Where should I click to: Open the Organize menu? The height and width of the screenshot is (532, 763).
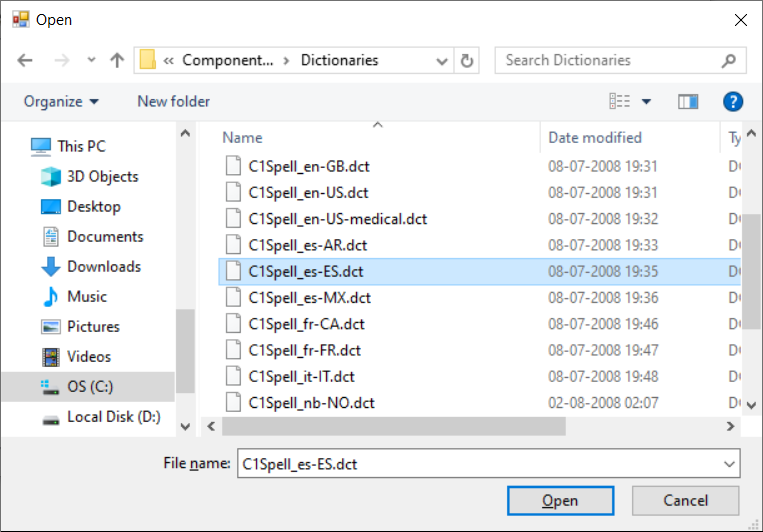[x=61, y=101]
